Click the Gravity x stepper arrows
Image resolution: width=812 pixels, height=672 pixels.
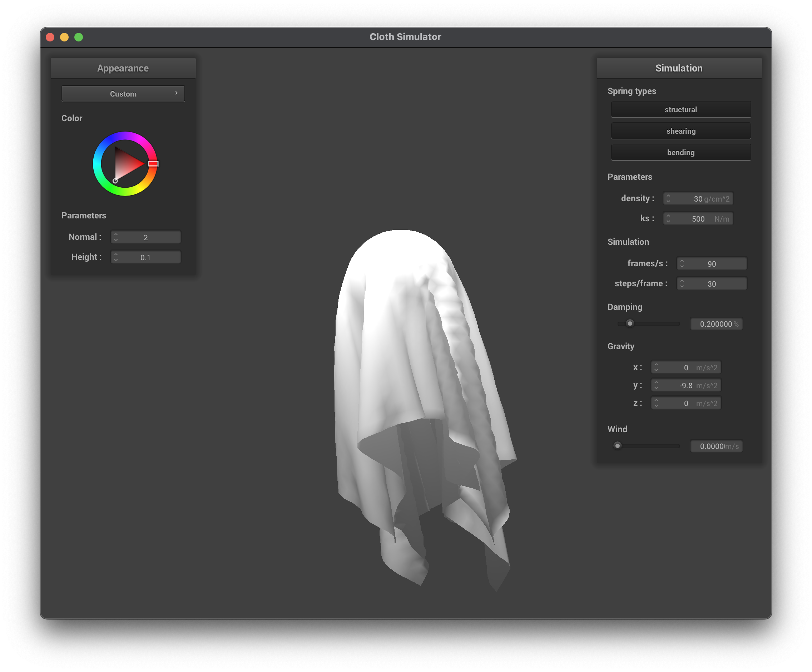[x=656, y=367]
